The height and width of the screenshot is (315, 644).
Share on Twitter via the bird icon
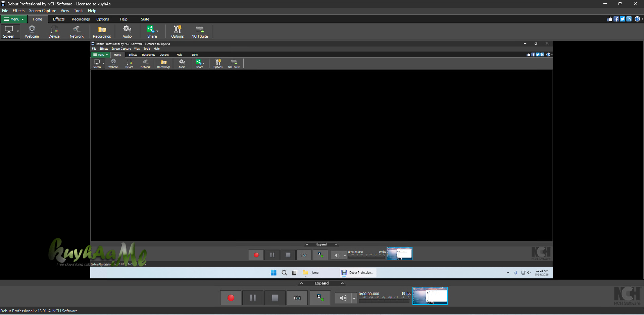623,19
